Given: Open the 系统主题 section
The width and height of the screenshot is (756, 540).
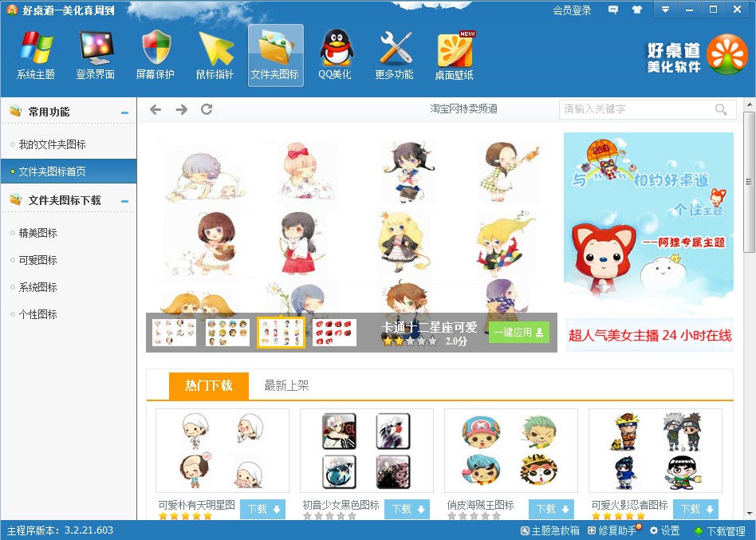Looking at the screenshot, I should 36,55.
